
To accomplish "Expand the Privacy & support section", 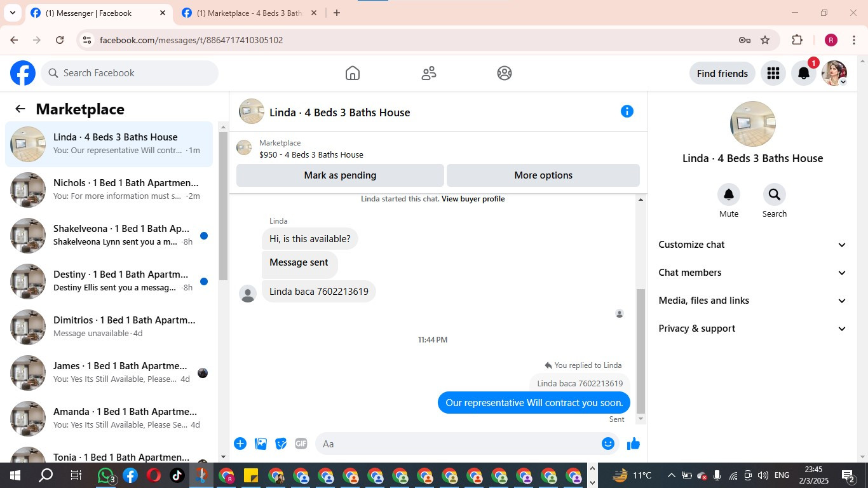I will point(753,329).
